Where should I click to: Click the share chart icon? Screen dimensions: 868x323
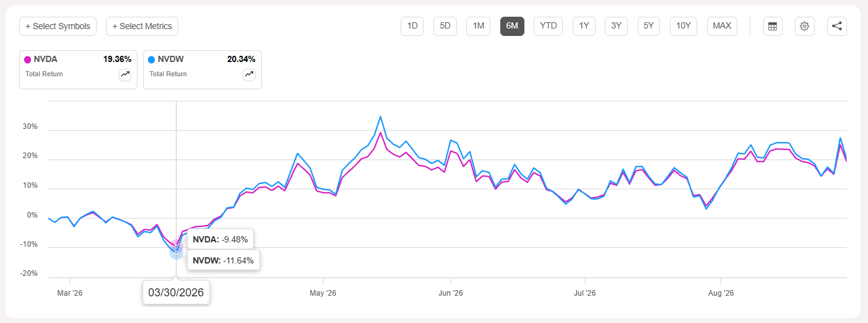[x=837, y=26]
